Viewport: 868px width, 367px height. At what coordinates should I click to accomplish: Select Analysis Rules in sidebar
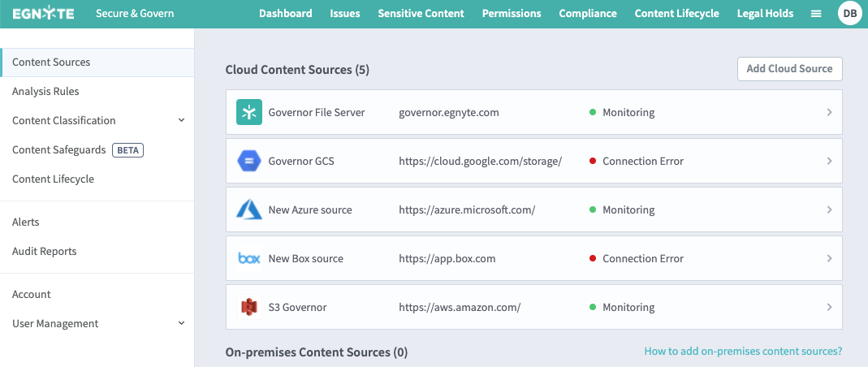point(45,92)
